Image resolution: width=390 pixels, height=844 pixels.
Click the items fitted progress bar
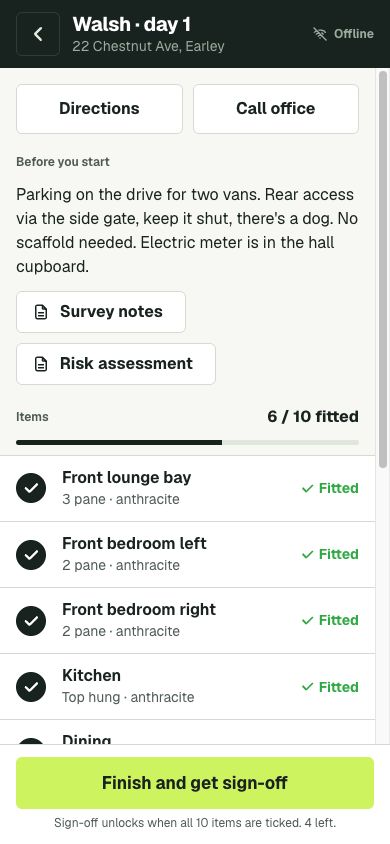coord(187,442)
